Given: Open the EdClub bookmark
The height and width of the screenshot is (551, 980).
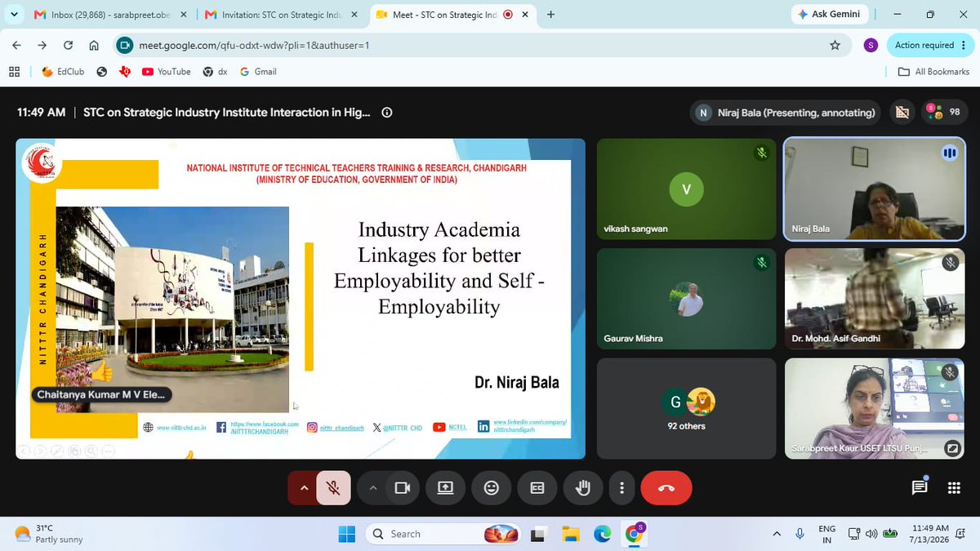Looking at the screenshot, I should point(63,72).
